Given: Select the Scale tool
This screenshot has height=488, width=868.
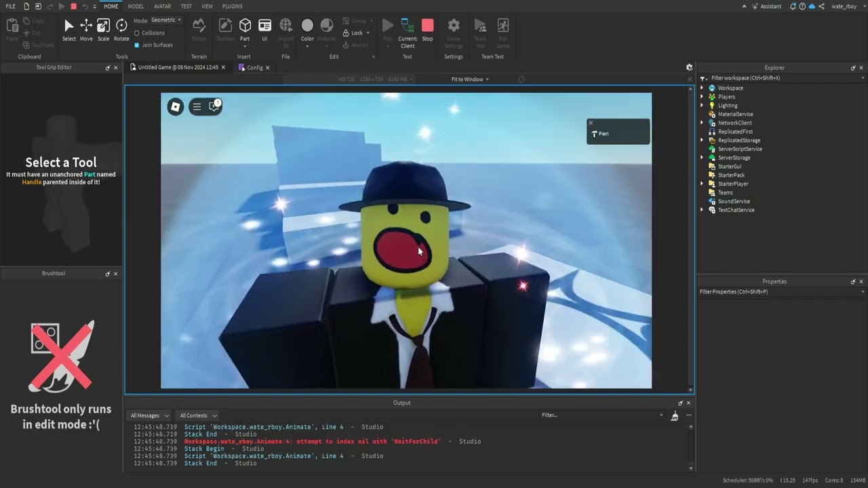Looking at the screenshot, I should 103,29.
